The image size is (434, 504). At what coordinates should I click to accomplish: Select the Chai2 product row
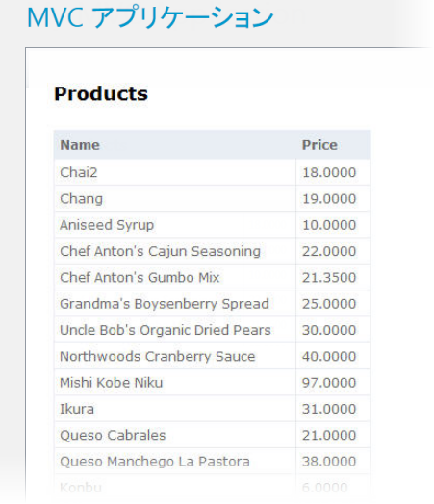click(x=212, y=172)
